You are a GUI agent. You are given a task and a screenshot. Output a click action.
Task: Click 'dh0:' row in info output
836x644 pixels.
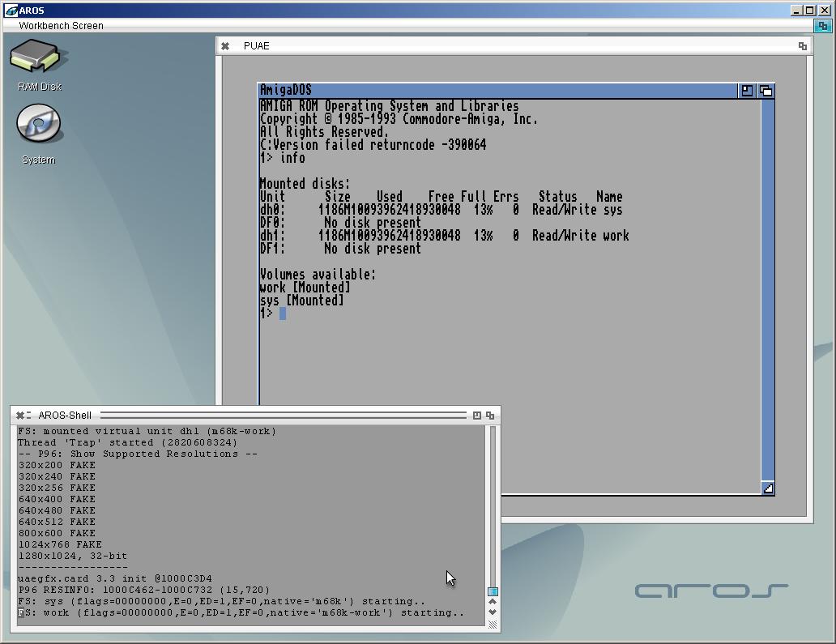441,210
